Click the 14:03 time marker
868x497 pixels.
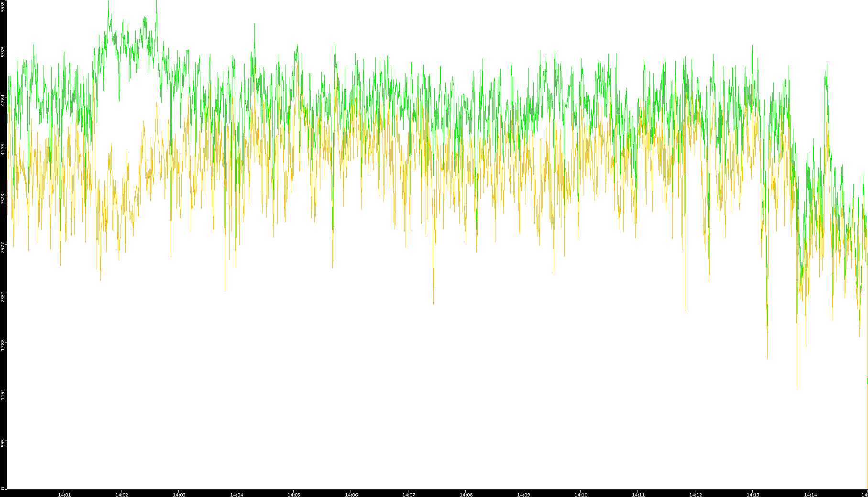pyautogui.click(x=179, y=494)
